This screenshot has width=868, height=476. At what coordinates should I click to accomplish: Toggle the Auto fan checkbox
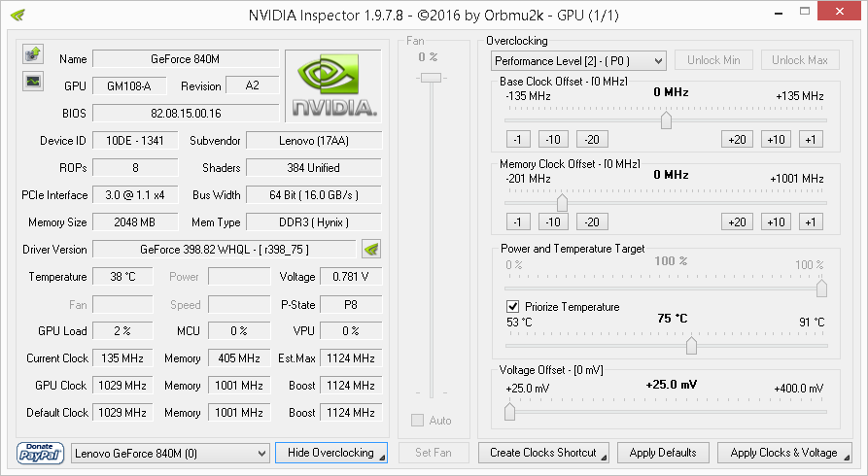(417, 420)
